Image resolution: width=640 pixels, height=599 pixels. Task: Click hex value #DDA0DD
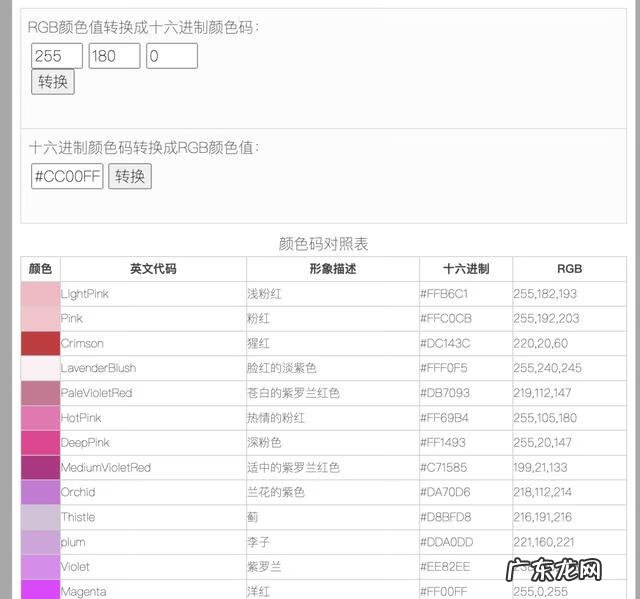[447, 542]
